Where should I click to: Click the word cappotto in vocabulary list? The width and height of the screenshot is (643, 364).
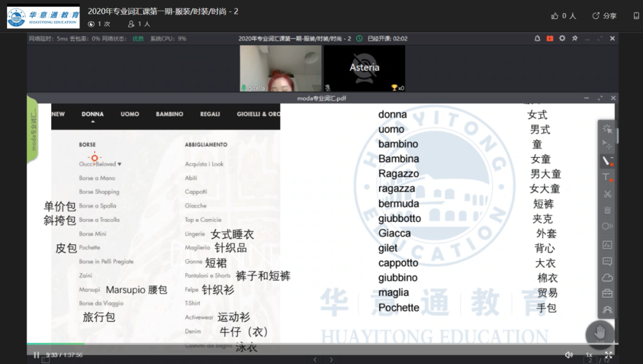[x=398, y=263]
